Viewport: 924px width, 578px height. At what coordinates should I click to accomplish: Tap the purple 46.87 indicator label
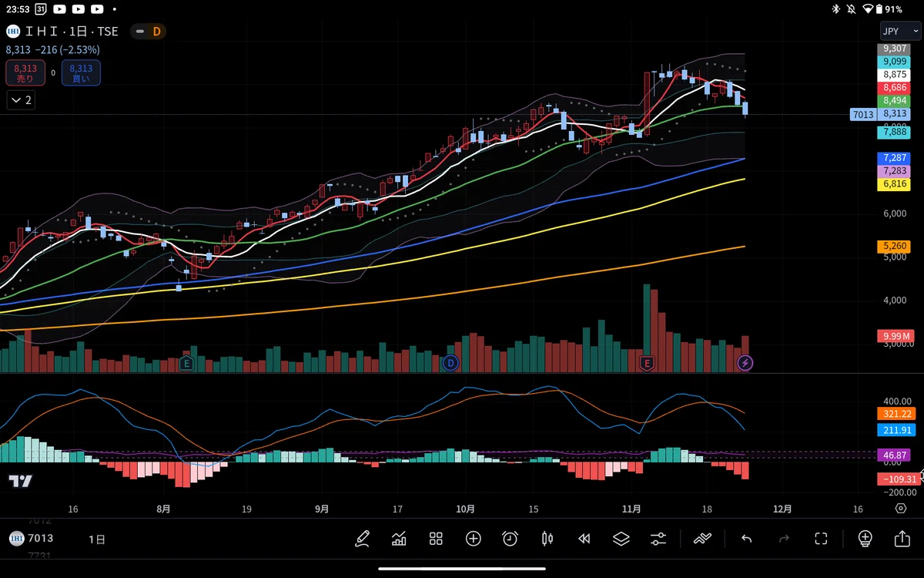894,455
